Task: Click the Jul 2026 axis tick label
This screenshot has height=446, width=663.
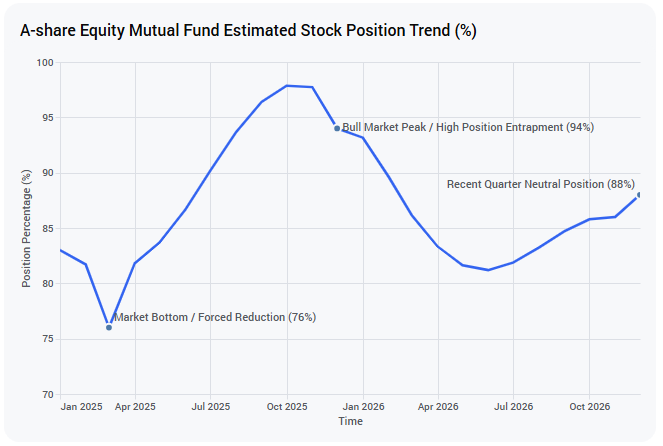Action: (514, 407)
